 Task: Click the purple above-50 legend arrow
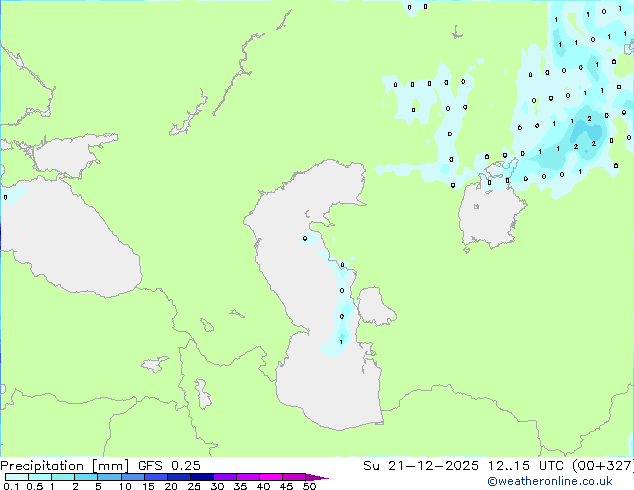click(x=317, y=477)
